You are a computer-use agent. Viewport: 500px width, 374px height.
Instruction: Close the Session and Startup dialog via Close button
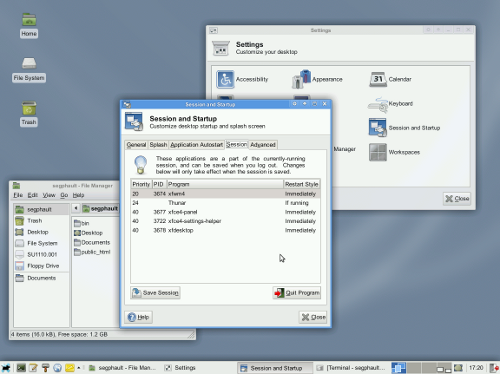313,317
